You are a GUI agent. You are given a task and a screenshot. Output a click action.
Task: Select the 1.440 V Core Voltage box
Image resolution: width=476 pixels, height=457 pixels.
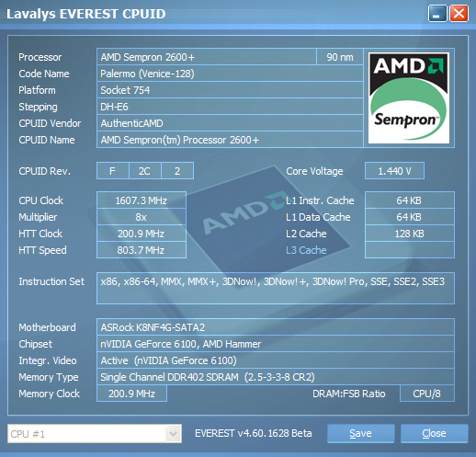(x=394, y=171)
